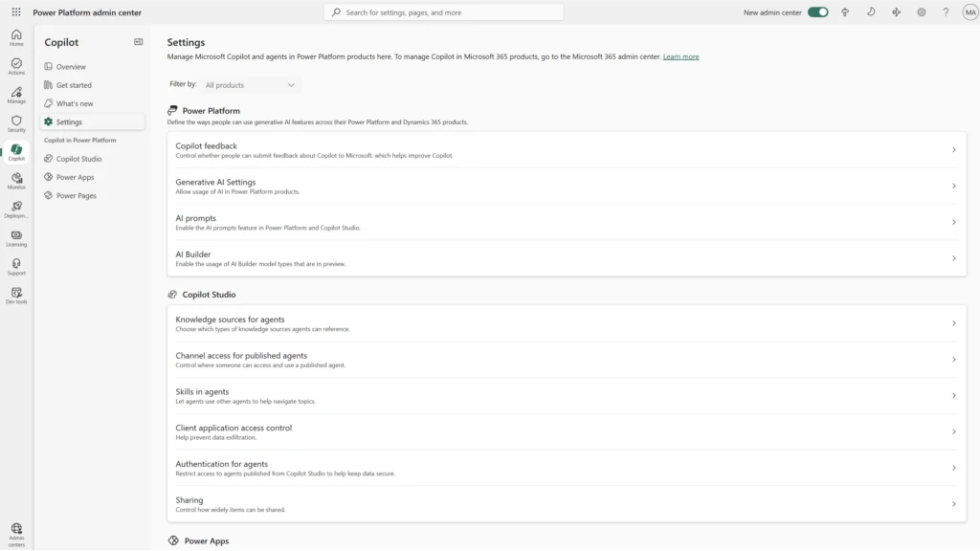This screenshot has height=551, width=980.
Task: Click the search settings and pages field
Action: point(443,11)
